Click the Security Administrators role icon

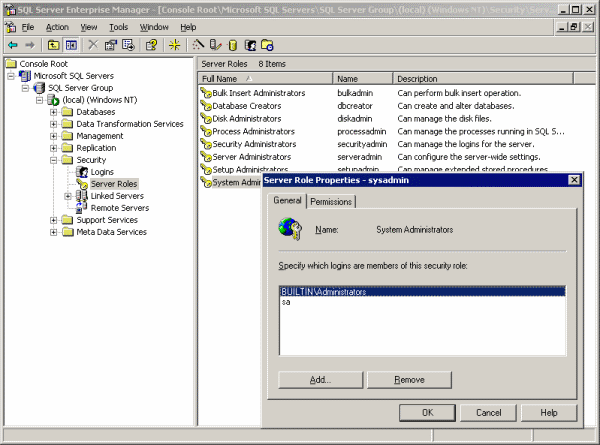click(206, 144)
